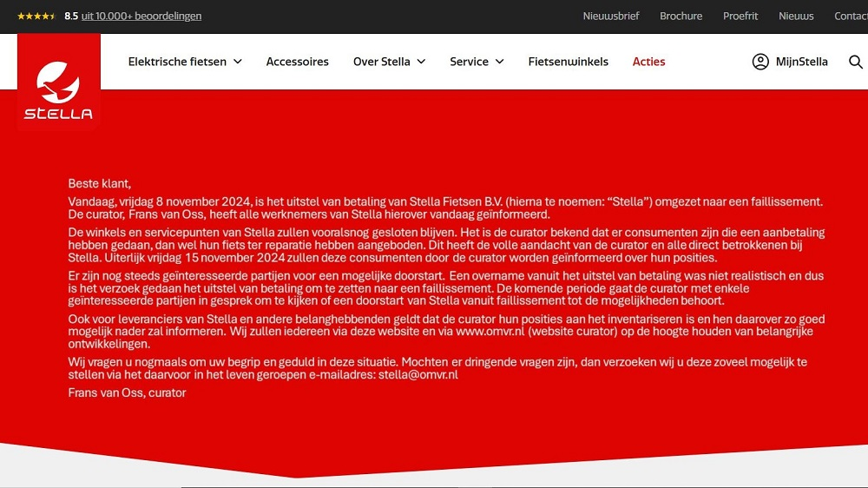Click the MijnStella account profile icon
Viewport: 868px width, 488px height.
pos(760,62)
